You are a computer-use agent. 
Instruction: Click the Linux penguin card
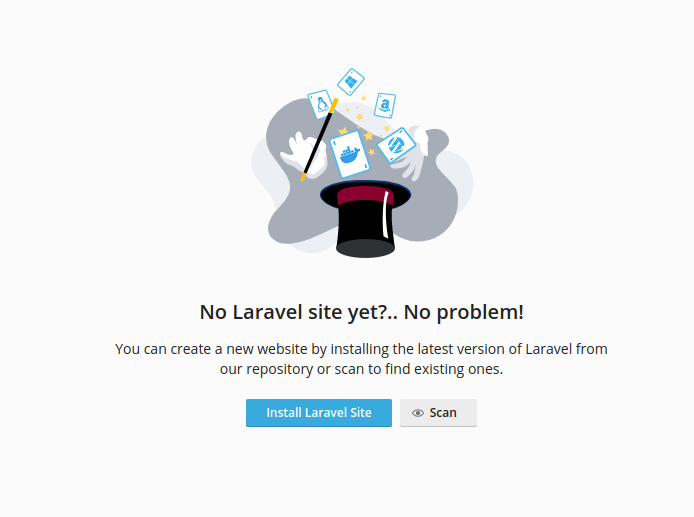pyautogui.click(x=320, y=104)
